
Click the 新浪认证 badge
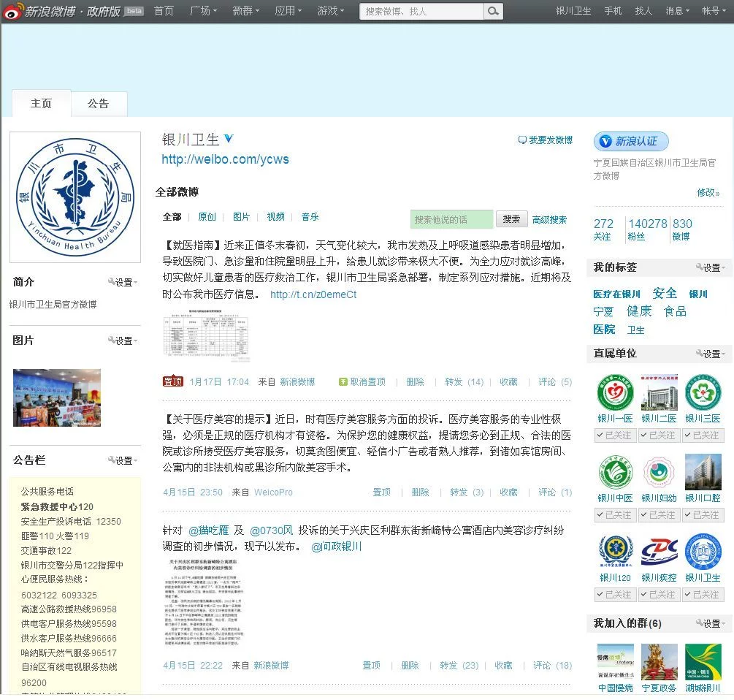pos(631,142)
